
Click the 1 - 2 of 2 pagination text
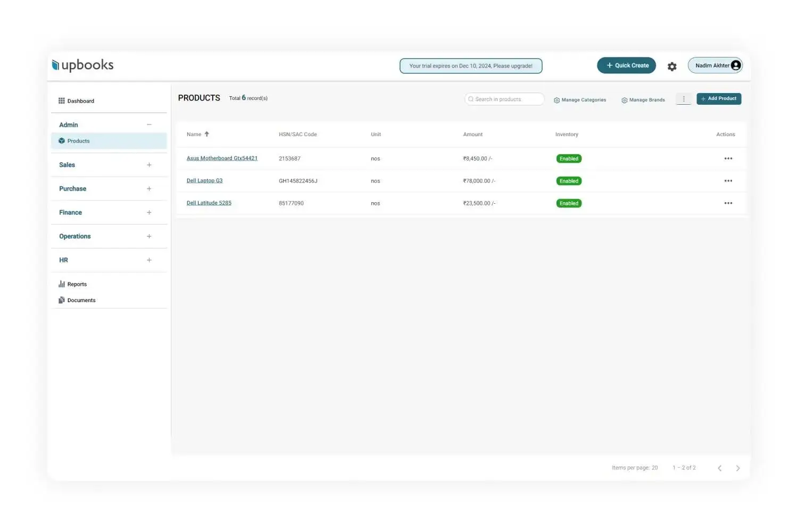(x=684, y=468)
